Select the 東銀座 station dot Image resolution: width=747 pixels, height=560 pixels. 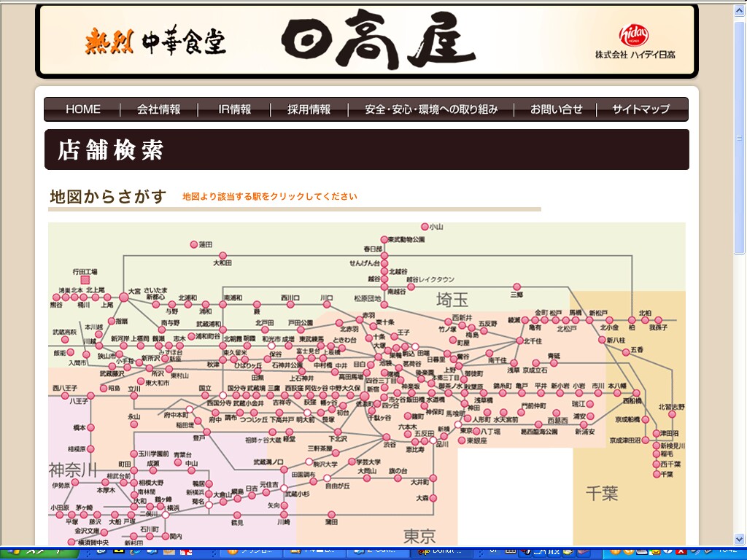coord(462,441)
